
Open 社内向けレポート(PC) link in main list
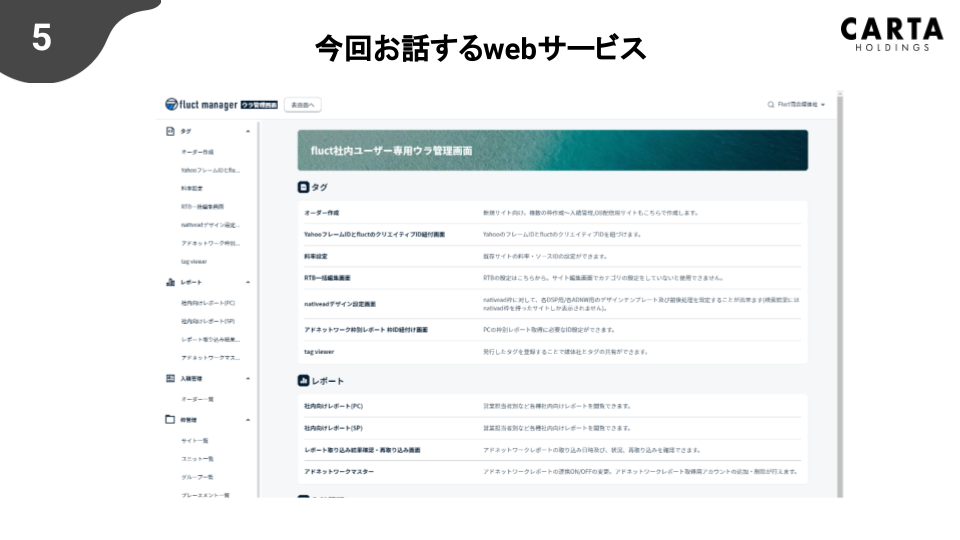(333, 407)
